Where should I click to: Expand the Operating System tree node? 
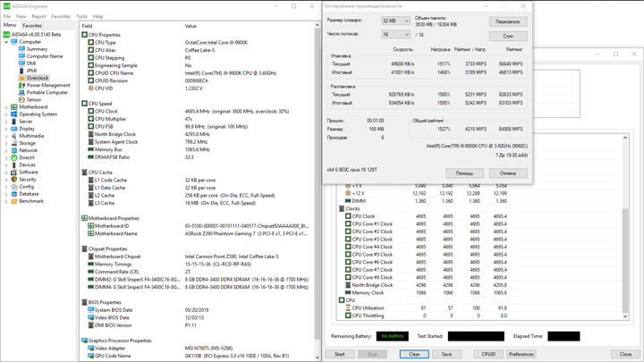coord(6,114)
